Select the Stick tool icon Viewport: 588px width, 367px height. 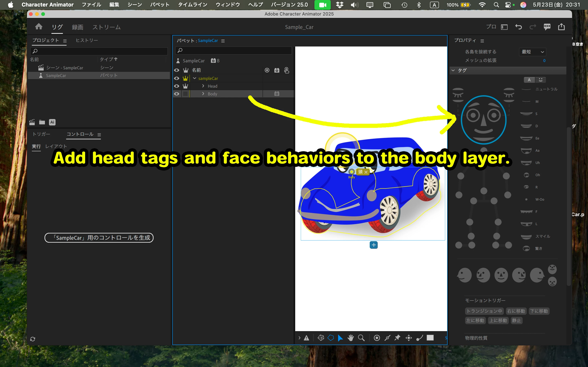(x=387, y=338)
